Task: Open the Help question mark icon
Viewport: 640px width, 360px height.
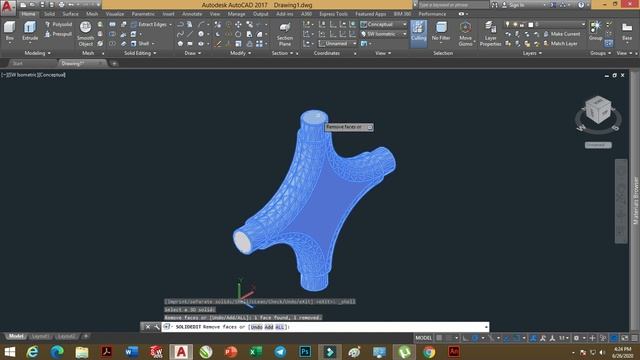Action: (x=581, y=5)
